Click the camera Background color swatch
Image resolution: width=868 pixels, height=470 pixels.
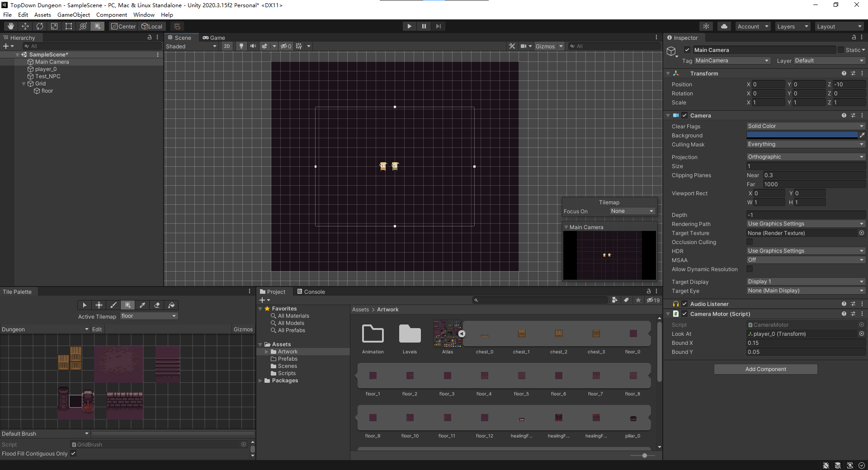point(802,135)
